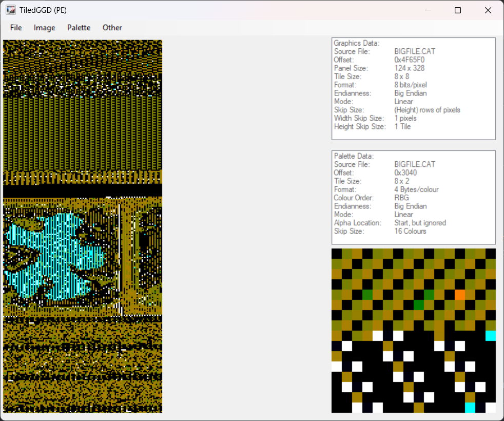The width and height of the screenshot is (504, 421).
Task: Click the black horizontal band in graphics view
Action: click(x=82, y=190)
